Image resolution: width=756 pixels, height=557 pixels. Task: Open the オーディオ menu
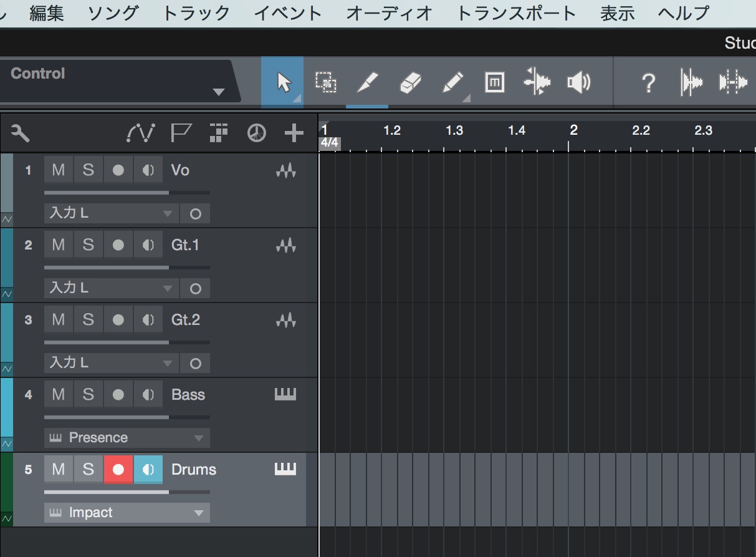(390, 13)
